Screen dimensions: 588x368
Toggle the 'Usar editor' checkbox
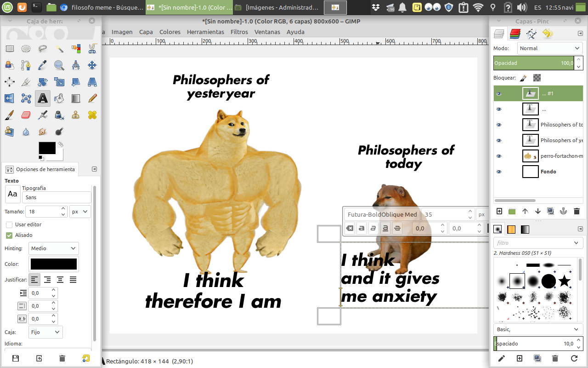[9, 224]
